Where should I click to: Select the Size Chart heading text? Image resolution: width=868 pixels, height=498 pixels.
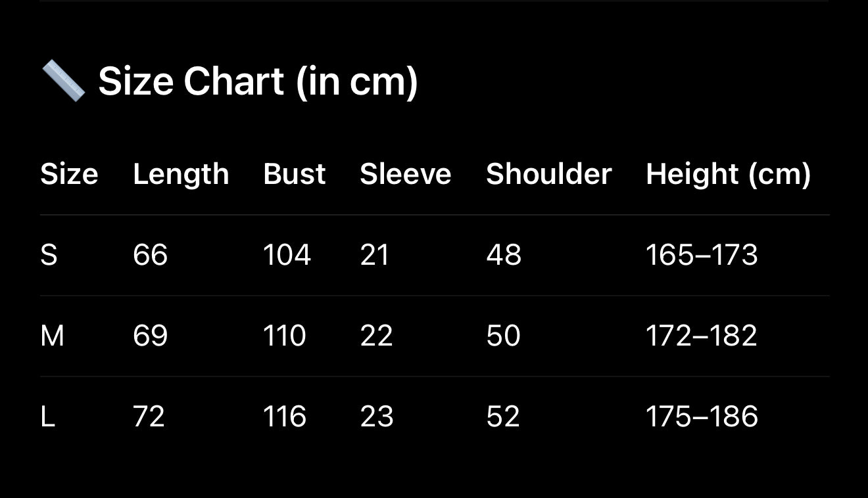[x=258, y=82]
